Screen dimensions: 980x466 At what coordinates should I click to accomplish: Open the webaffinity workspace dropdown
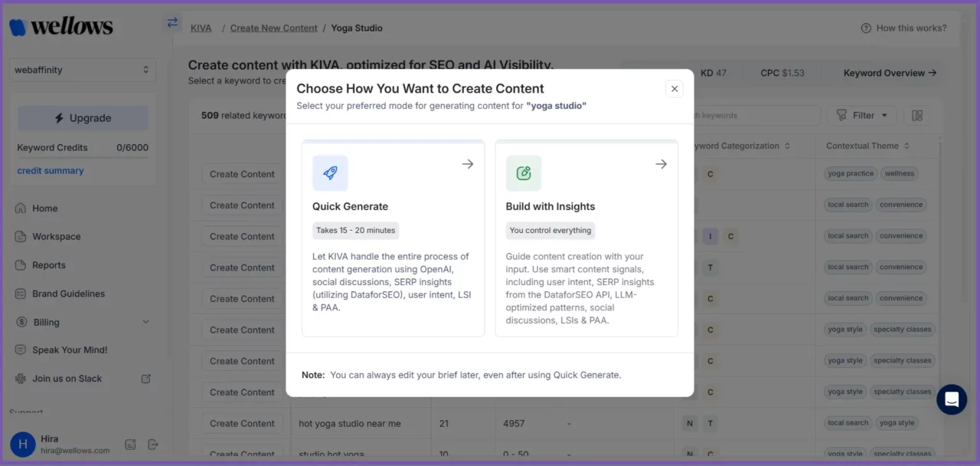(x=83, y=70)
